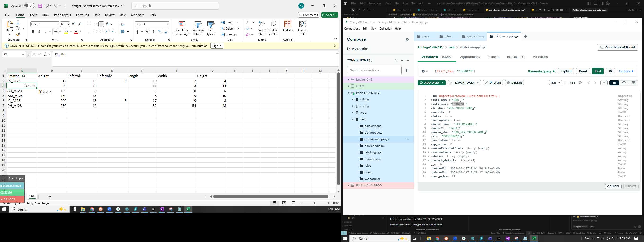Open the Analyze Data pane
Image resolution: width=644 pixels, height=242 pixels.
pyautogui.click(x=303, y=28)
